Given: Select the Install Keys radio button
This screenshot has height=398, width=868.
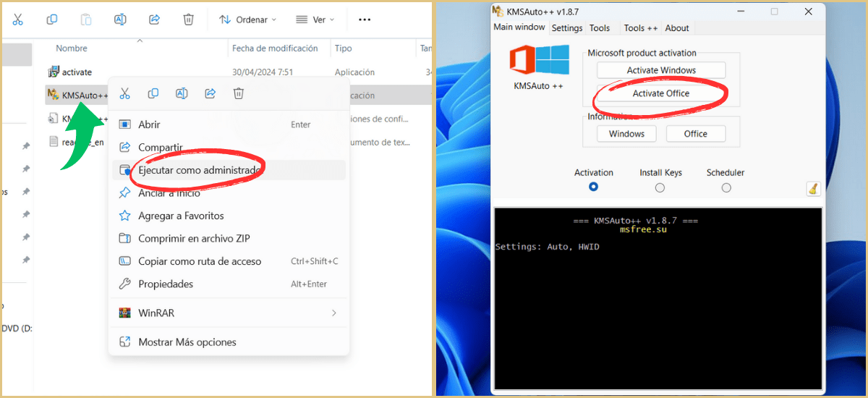Looking at the screenshot, I should (x=660, y=187).
